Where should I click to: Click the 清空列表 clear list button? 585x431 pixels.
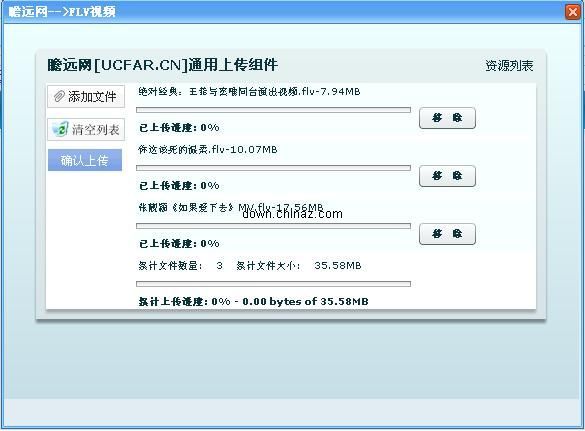86,129
